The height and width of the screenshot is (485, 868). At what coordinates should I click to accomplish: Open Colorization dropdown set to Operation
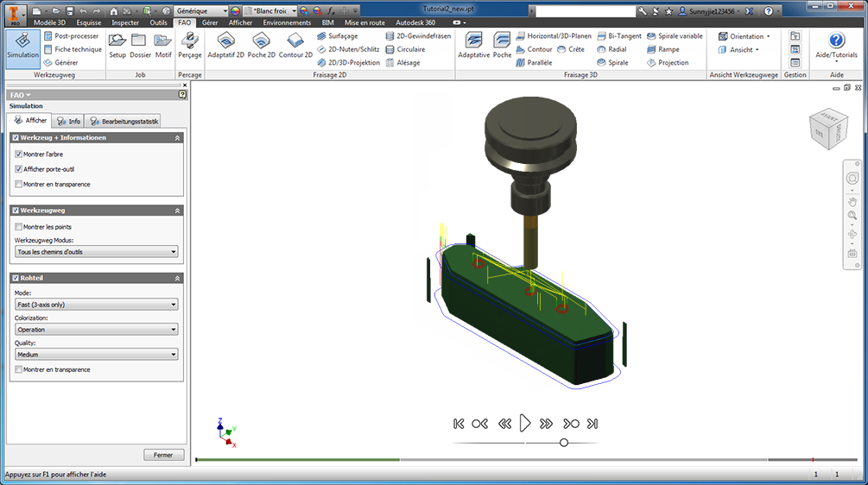97,330
